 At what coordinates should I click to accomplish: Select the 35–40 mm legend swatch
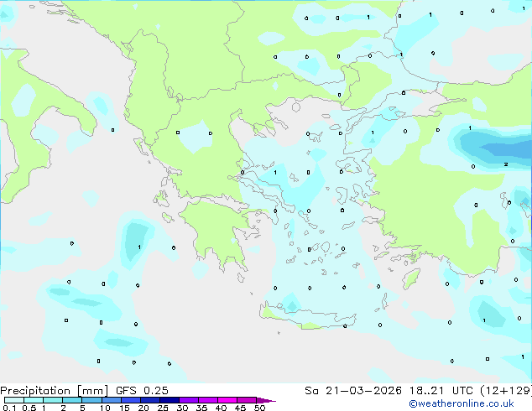[x=208, y=400]
